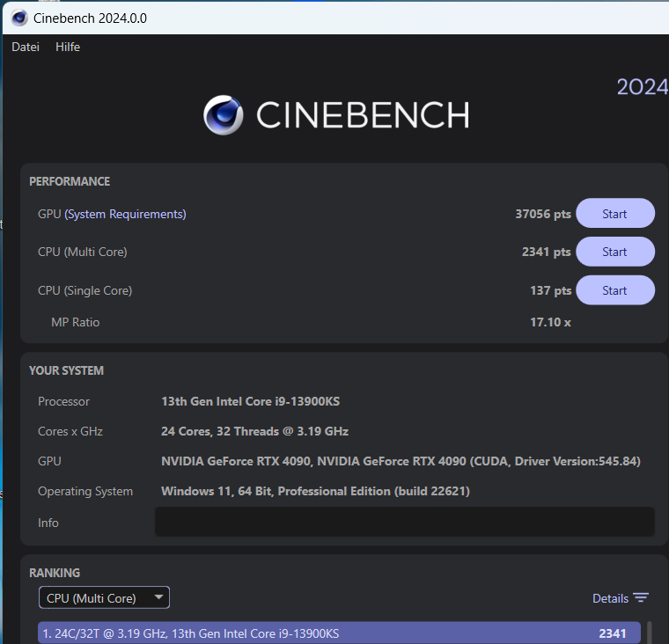Start the CPU Multi Core benchmark
This screenshot has height=644, width=669.
click(614, 252)
